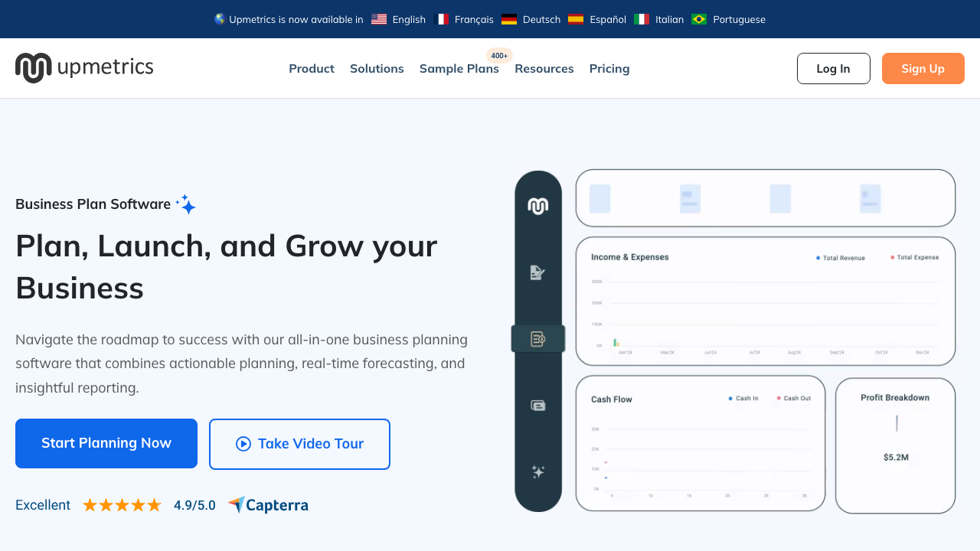Click the Upmetrics logo in dark sidebar

[x=538, y=206]
